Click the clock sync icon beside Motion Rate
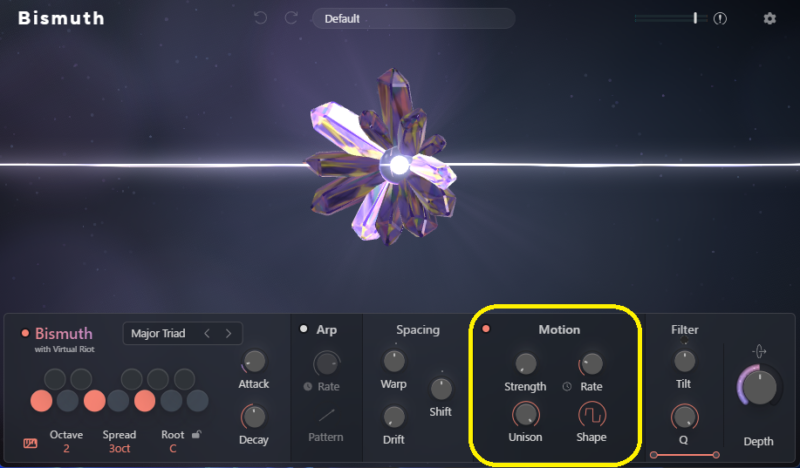 point(567,386)
